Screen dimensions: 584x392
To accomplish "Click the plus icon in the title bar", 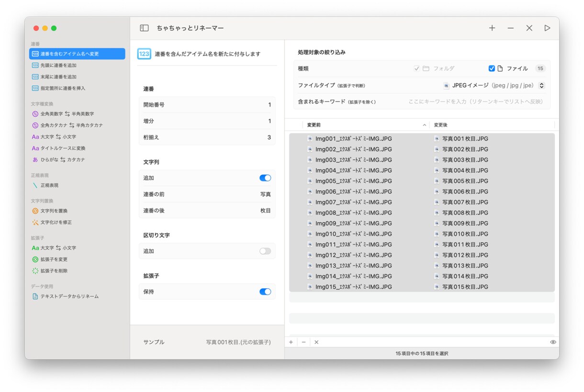I will pos(492,28).
